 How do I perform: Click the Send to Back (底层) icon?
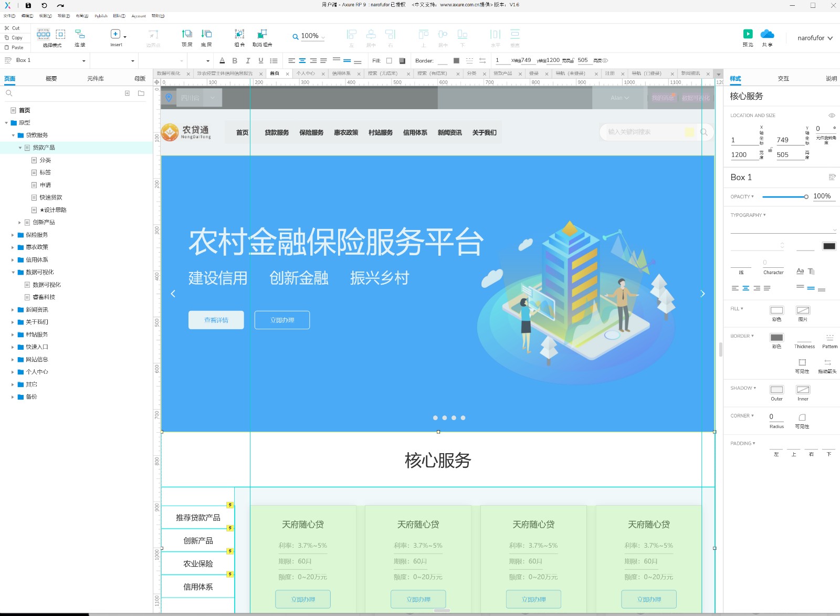pyautogui.click(x=206, y=34)
